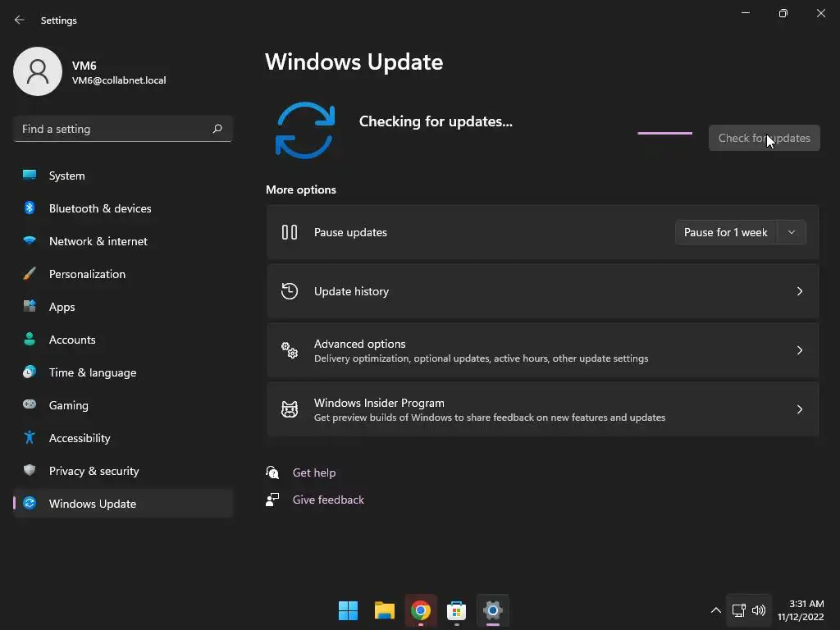Go to Time & language settings

(x=123, y=372)
